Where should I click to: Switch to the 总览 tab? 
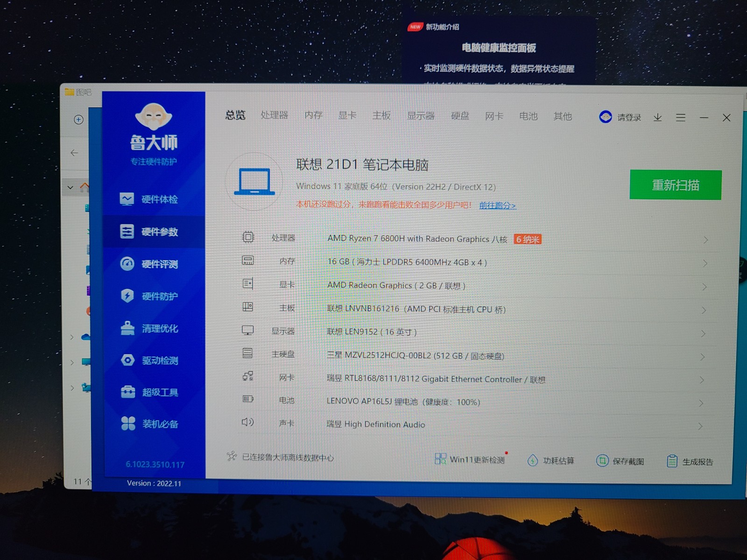235,115
